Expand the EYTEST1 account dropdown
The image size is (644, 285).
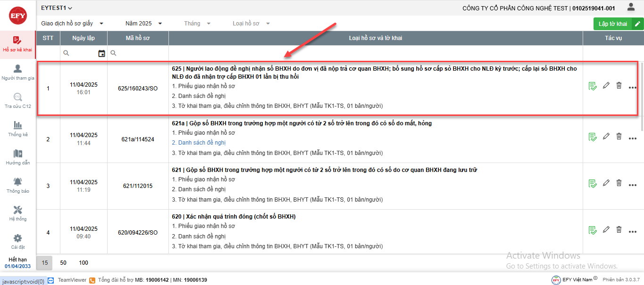57,8
